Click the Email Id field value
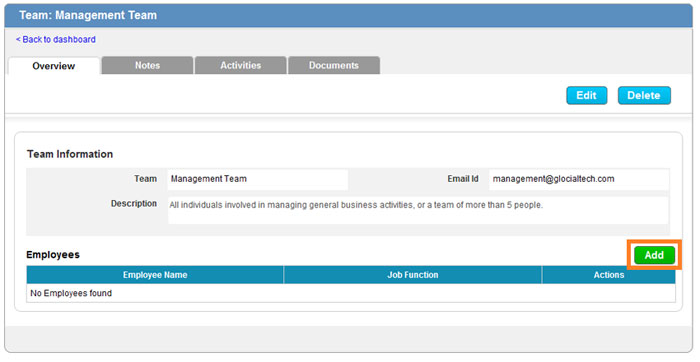 [579, 179]
